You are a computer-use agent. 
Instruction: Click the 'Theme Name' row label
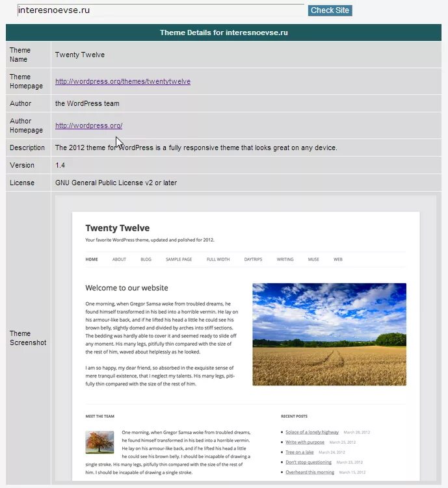click(x=20, y=55)
